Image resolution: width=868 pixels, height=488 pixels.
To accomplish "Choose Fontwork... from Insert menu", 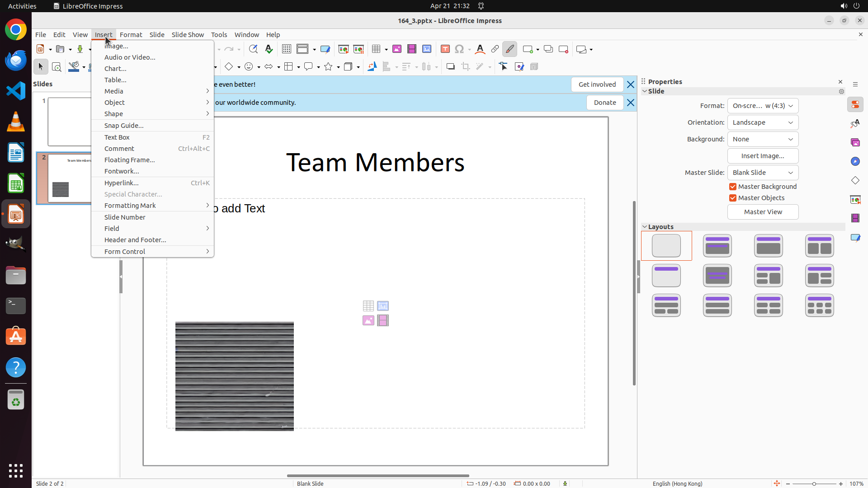I will click(122, 171).
